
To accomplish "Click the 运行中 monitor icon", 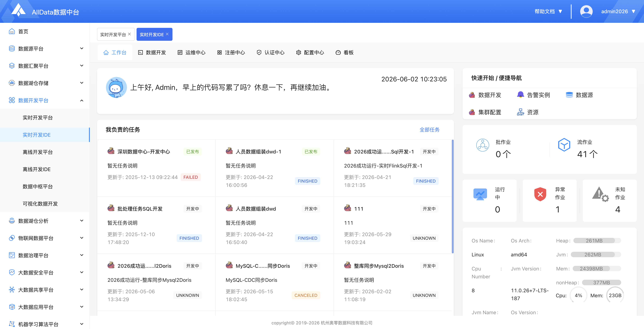I will click(x=480, y=195).
